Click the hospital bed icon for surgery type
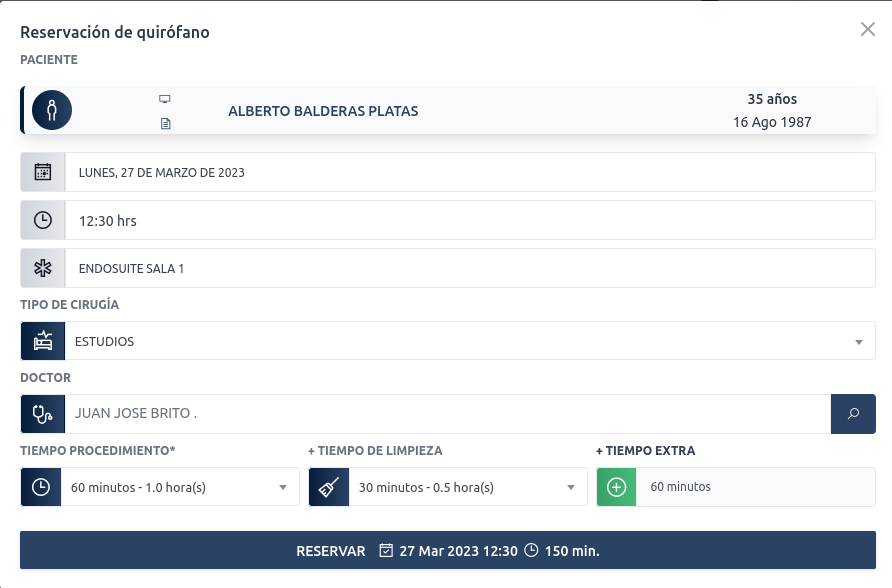The height and width of the screenshot is (588, 892). click(43, 341)
